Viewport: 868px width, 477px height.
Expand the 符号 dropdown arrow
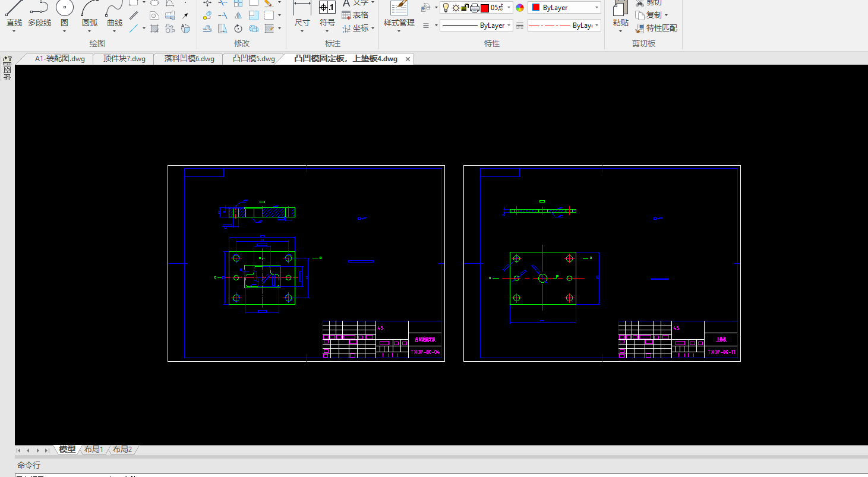327,31
